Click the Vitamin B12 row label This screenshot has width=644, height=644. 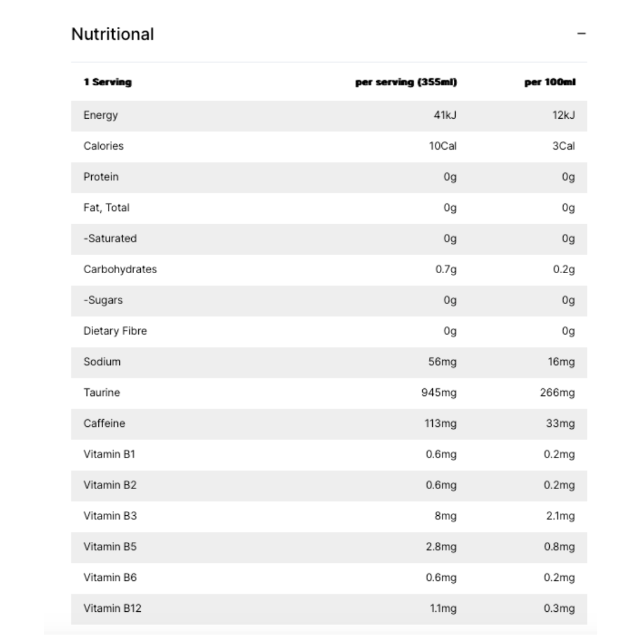coord(113,608)
